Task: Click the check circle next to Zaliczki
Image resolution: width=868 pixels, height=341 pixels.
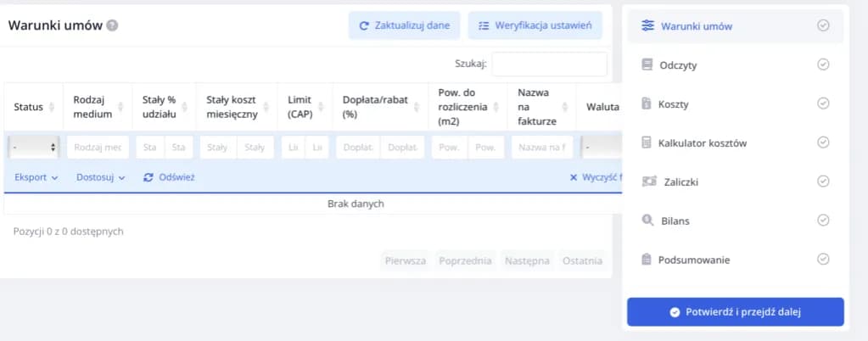Action: point(823,181)
